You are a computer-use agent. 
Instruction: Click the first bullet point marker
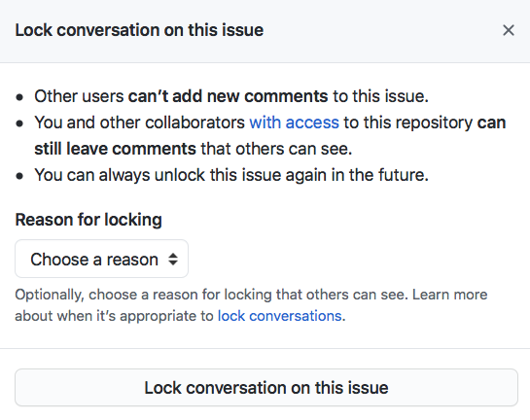[19, 97]
